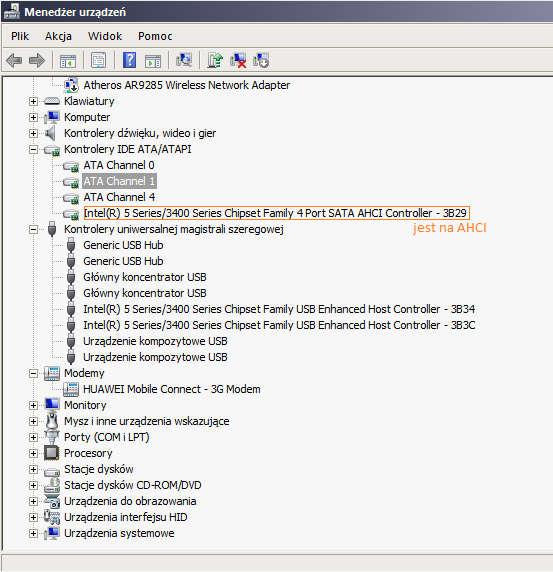This screenshot has width=553, height=572.
Task: Select ATA Channel 4 device
Action: (x=119, y=197)
